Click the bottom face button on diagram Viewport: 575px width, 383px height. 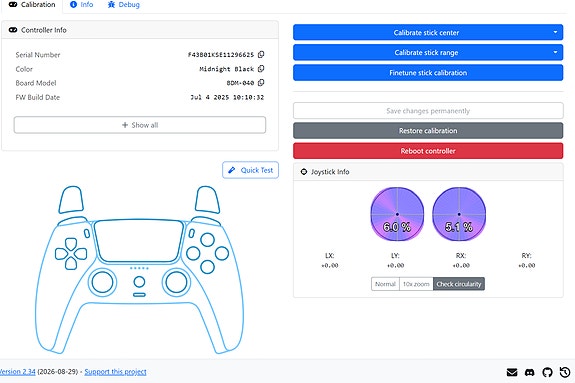pos(208,267)
